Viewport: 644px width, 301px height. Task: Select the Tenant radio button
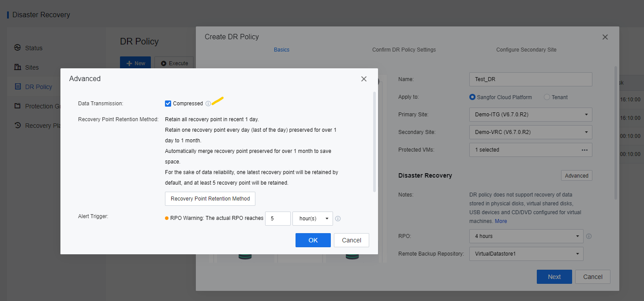[547, 97]
